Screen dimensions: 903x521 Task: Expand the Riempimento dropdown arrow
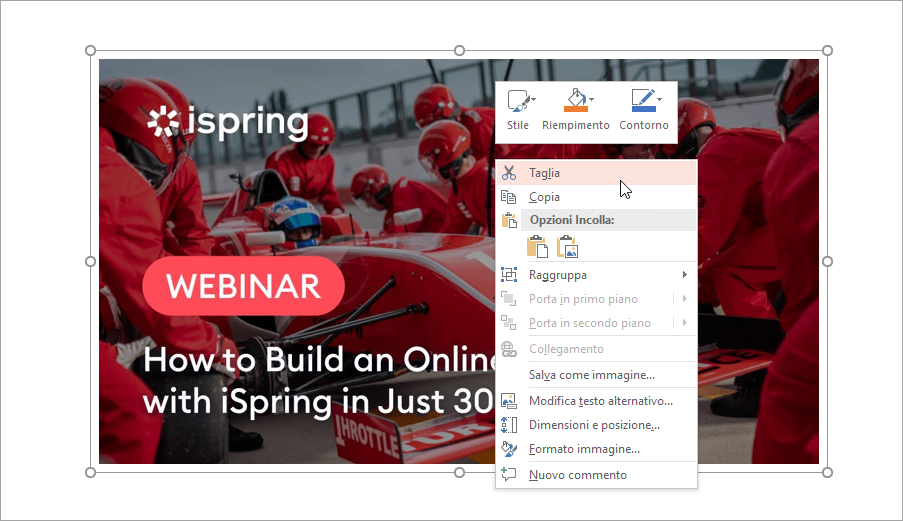[592, 99]
